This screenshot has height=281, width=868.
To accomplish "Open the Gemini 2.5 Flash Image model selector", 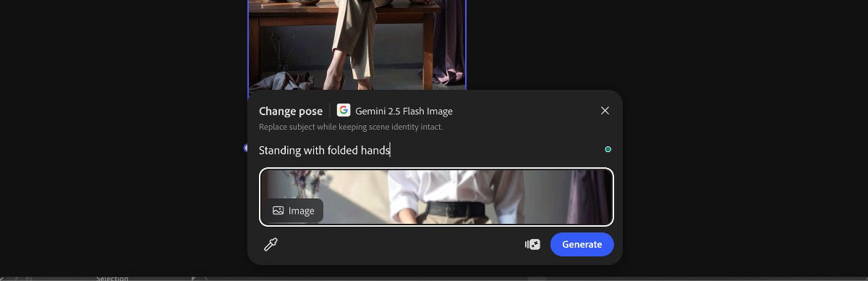I will point(395,111).
